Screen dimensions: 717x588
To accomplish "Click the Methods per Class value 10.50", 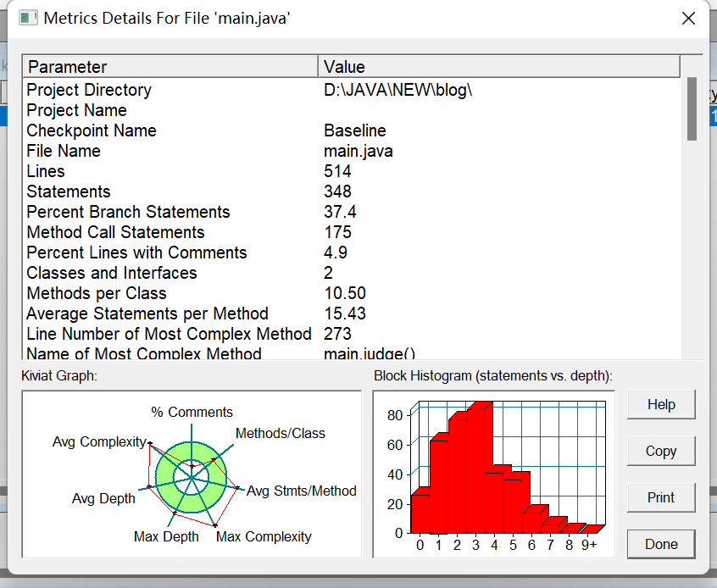I will click(x=345, y=293).
